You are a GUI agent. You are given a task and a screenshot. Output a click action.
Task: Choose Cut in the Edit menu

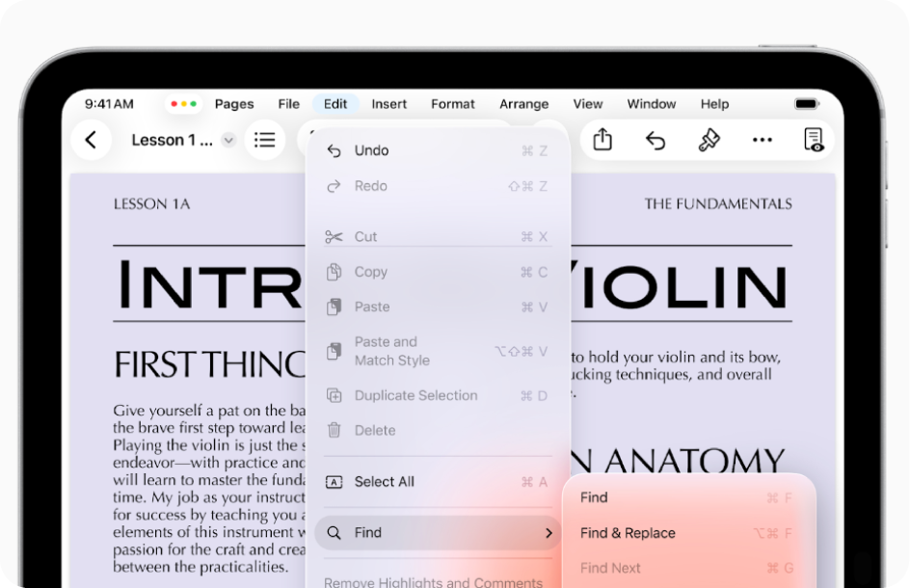point(438,237)
